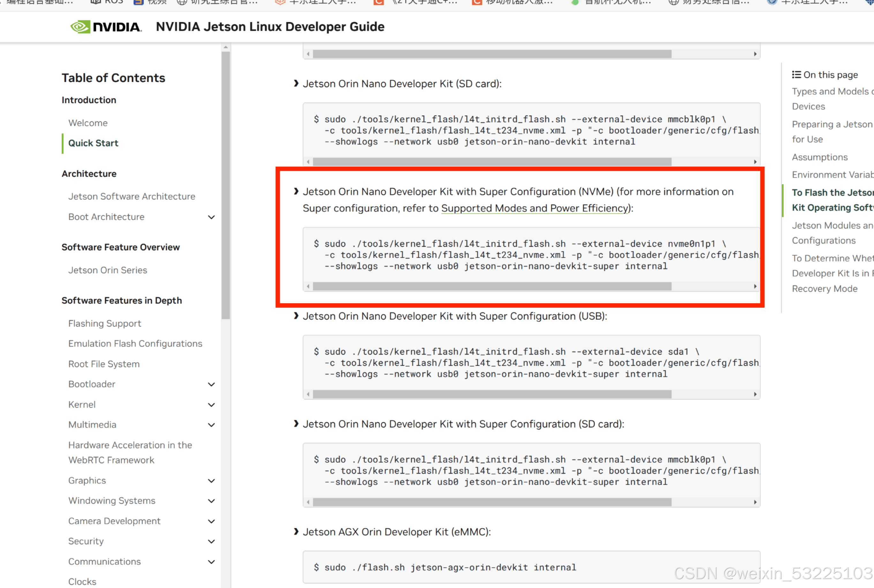The width and height of the screenshot is (874, 588).
Task: Expand the Boot Architecture section
Action: [211, 217]
